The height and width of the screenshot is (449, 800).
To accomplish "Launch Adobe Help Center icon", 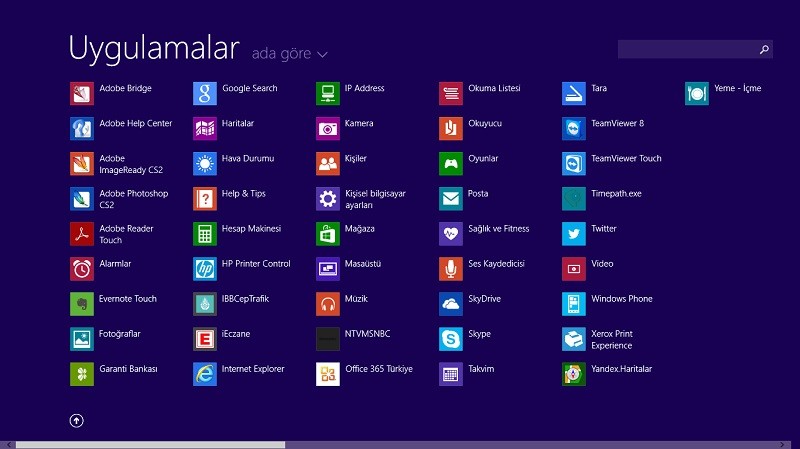I will [x=82, y=129].
